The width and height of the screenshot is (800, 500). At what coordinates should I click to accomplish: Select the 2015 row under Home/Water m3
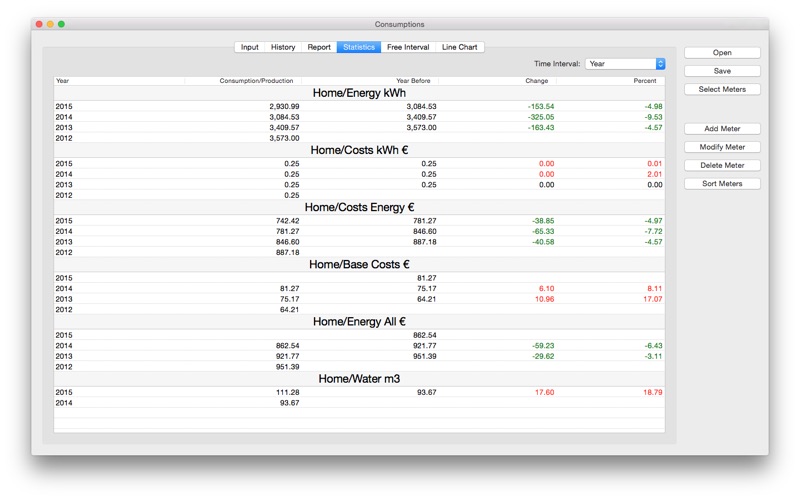tap(359, 392)
